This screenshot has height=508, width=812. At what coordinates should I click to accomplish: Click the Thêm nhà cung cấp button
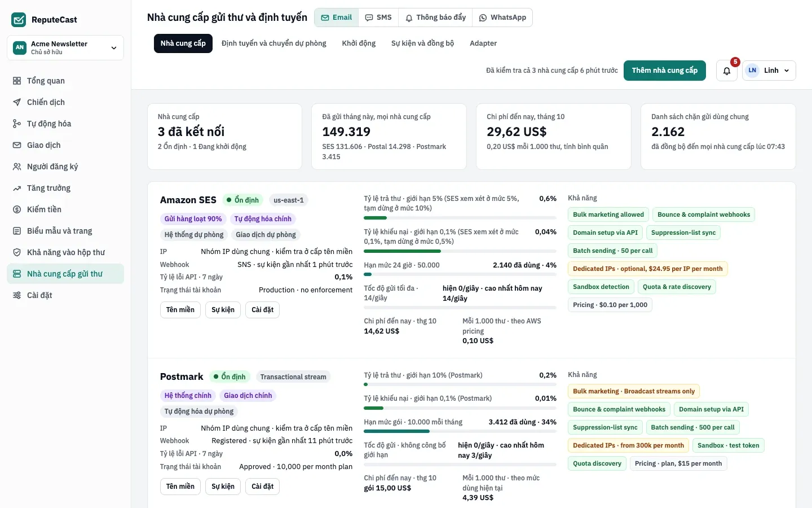tap(665, 71)
